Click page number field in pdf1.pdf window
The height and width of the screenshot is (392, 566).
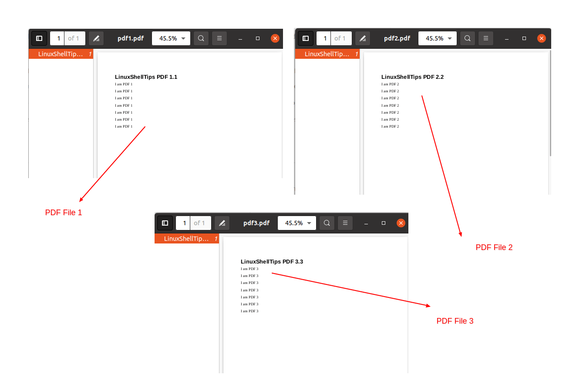[57, 38]
